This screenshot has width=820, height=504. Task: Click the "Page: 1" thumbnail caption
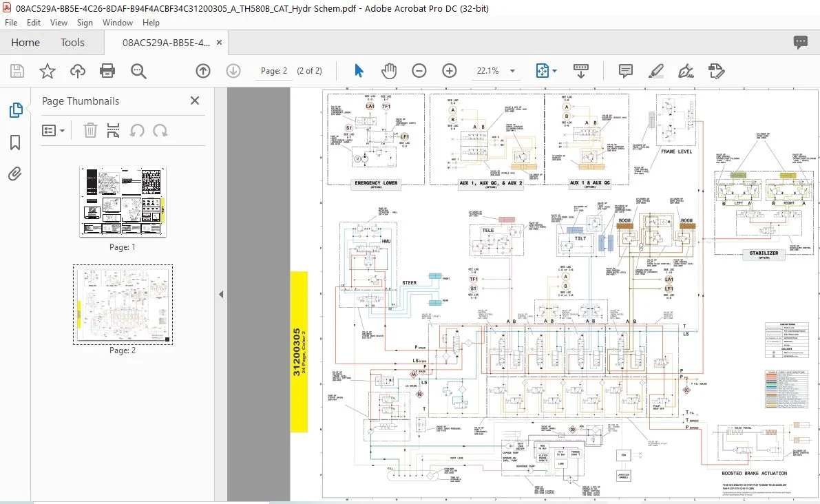coord(123,246)
